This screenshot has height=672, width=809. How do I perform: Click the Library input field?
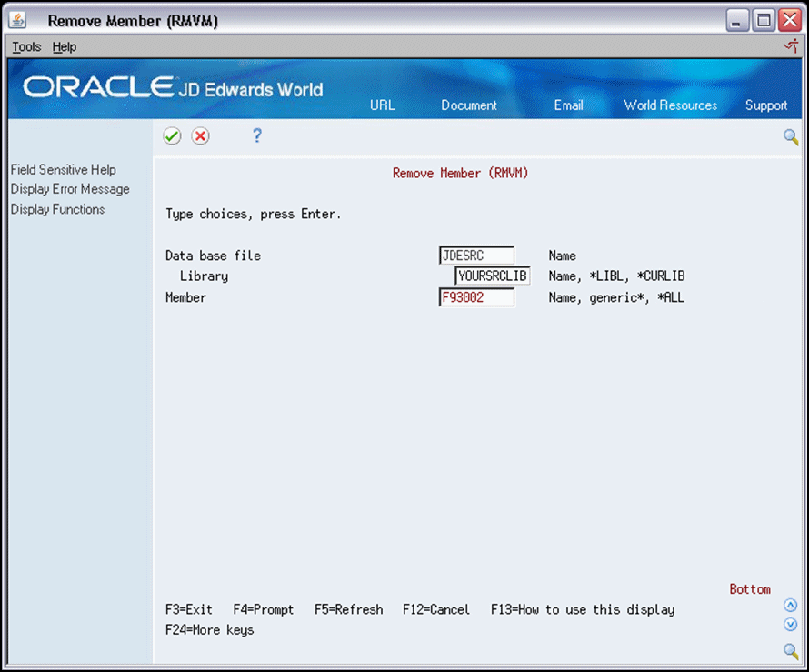493,276
